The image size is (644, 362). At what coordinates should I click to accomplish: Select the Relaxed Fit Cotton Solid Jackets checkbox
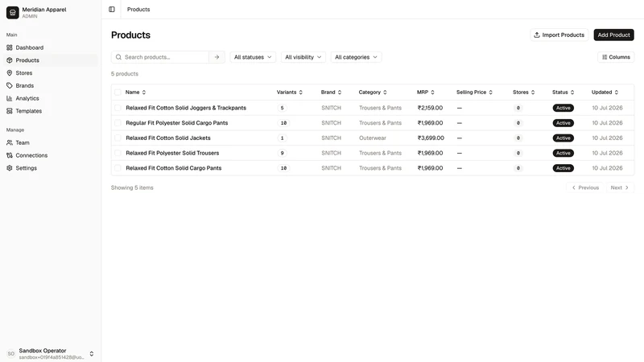click(x=118, y=138)
